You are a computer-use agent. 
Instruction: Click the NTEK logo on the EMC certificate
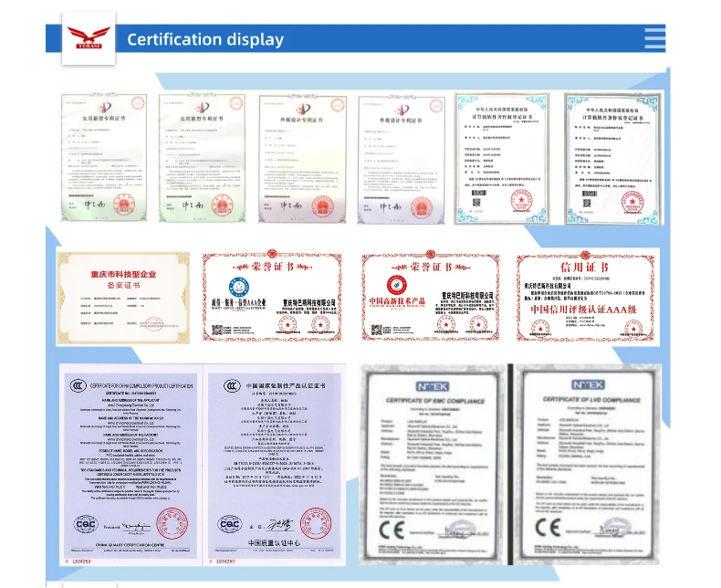point(433,386)
